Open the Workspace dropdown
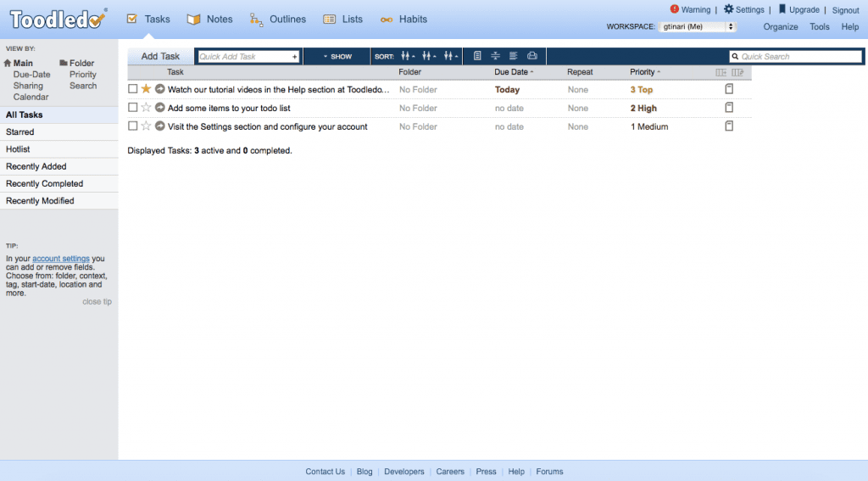This screenshot has width=868, height=481. (697, 26)
